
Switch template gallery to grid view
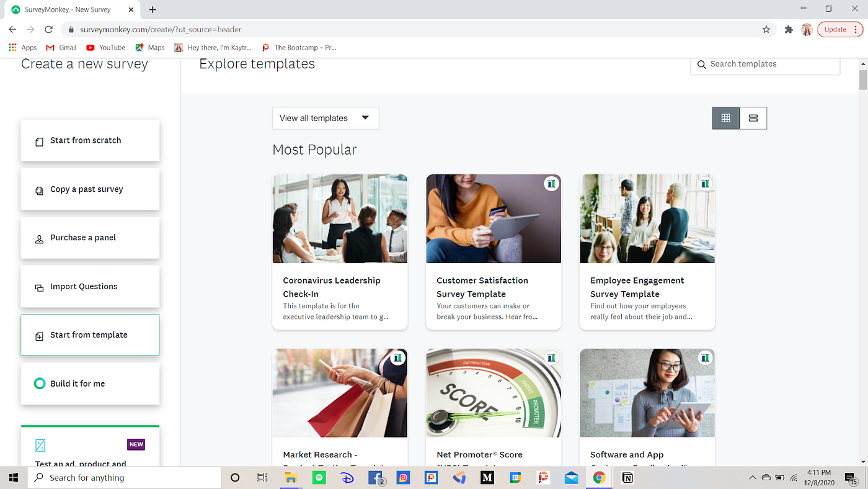[x=725, y=118]
